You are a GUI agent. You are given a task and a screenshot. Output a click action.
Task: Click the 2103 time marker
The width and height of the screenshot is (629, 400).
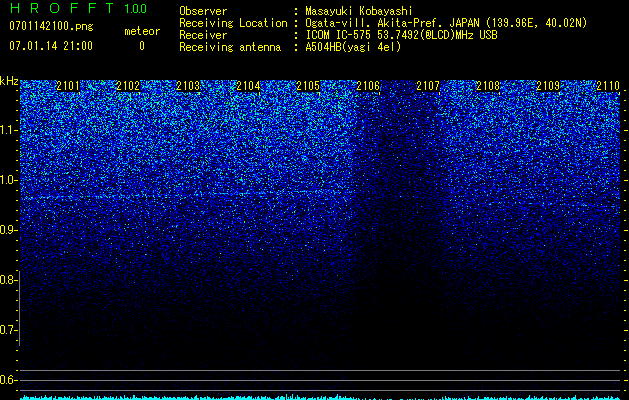(188, 86)
